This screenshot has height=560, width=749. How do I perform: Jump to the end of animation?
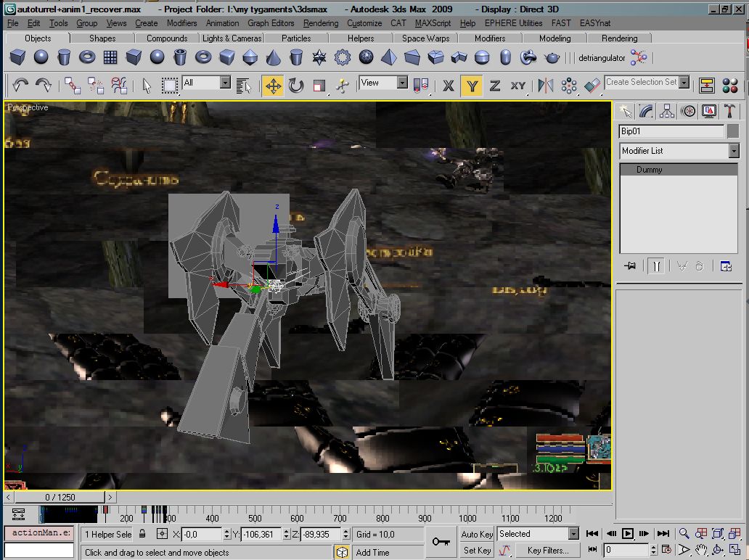coord(663,534)
